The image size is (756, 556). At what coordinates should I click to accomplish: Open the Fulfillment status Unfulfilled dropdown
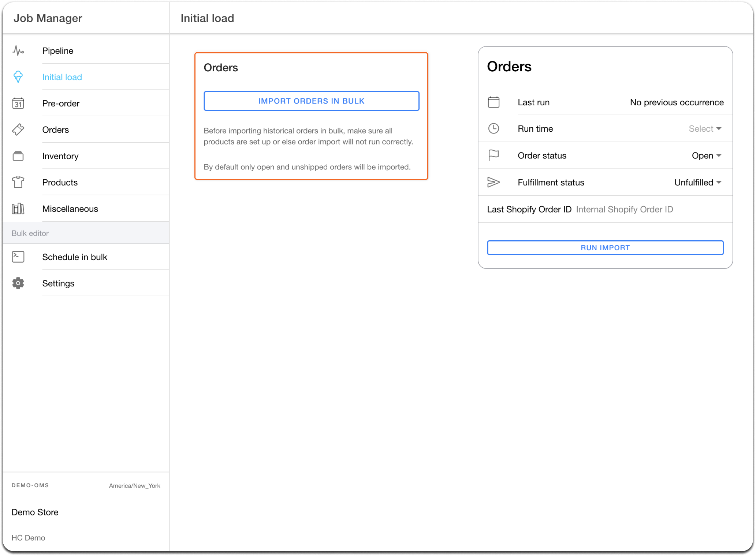coord(697,182)
